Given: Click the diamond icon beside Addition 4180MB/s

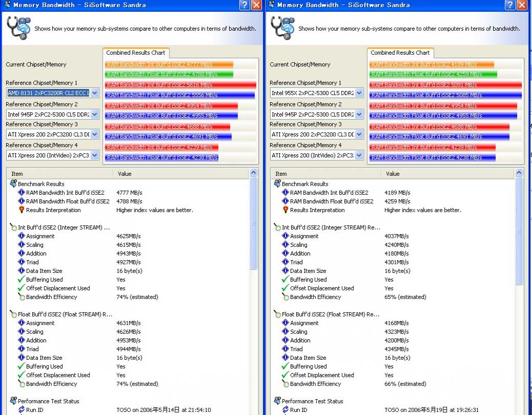Looking at the screenshot, I should (285, 253).
